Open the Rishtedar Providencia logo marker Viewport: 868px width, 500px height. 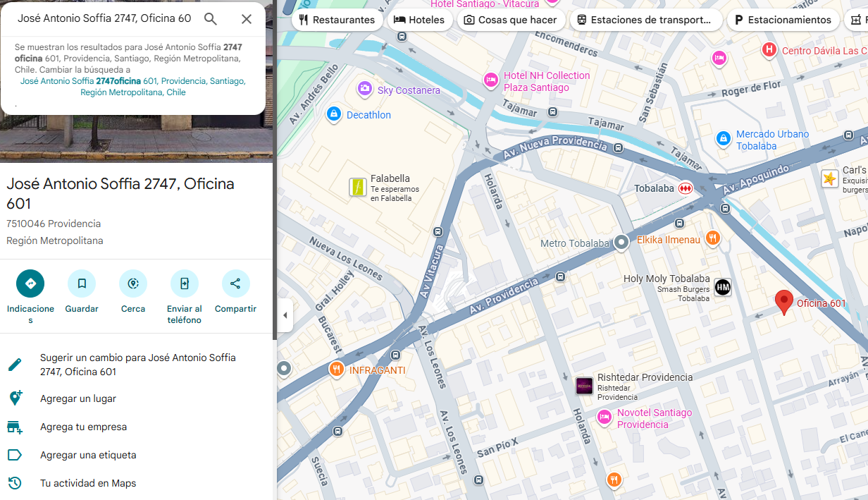[585, 386]
